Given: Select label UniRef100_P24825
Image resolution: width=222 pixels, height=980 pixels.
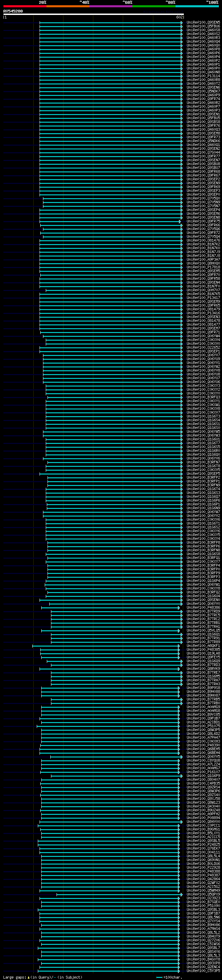Looking at the screenshot, I should (x=203, y=844).
